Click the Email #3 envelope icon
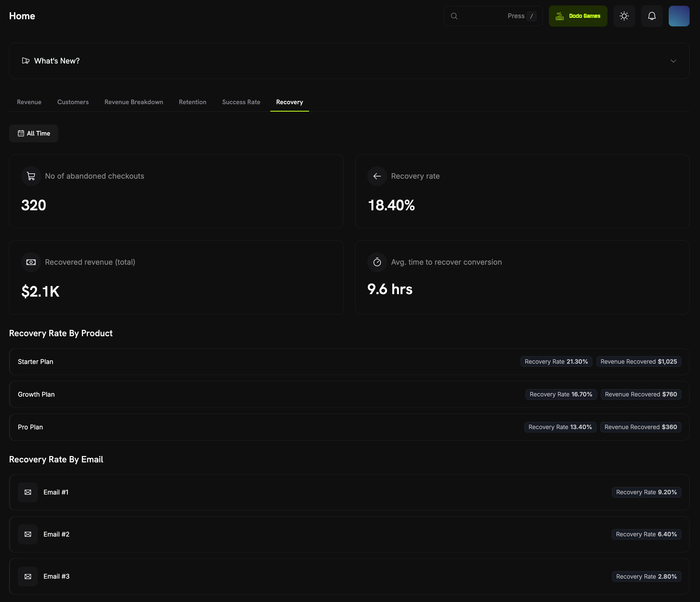The width and height of the screenshot is (700, 602). pyautogui.click(x=28, y=576)
